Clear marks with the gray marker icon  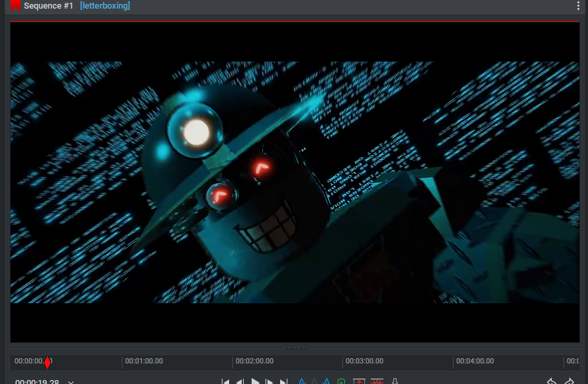click(x=315, y=381)
